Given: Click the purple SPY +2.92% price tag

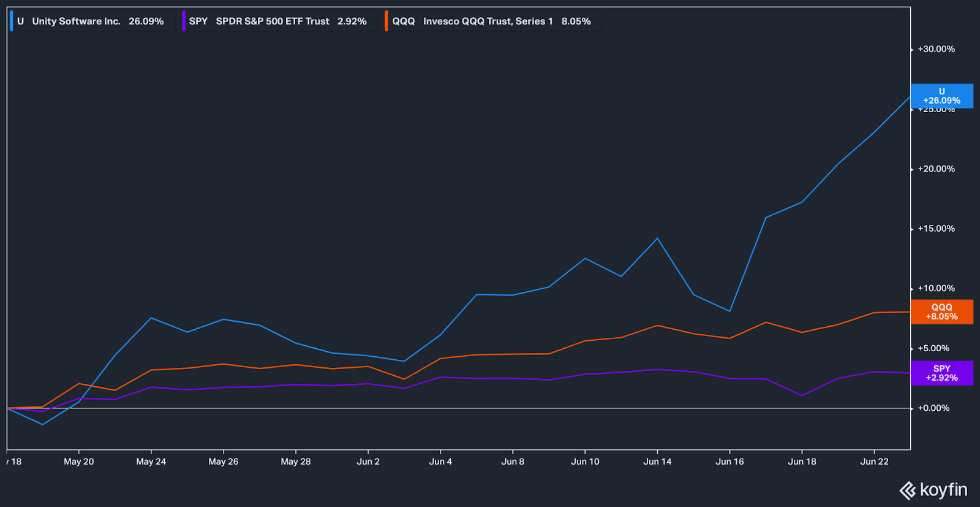Looking at the screenshot, I should pos(942,373).
